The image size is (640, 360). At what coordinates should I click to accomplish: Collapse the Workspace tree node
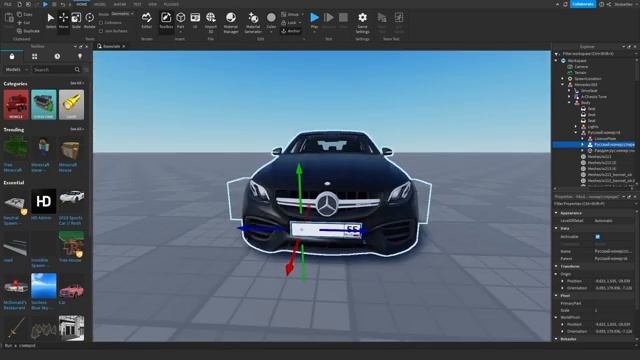(x=556, y=61)
